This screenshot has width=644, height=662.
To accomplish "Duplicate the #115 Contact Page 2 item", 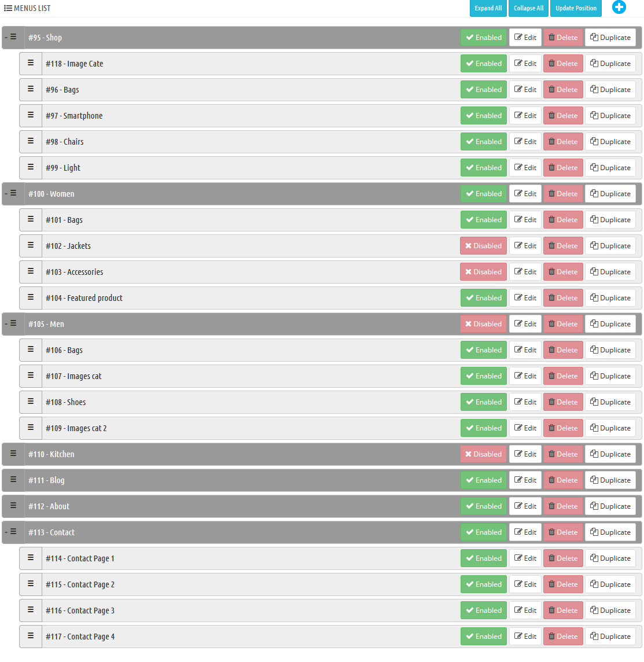I will 610,584.
